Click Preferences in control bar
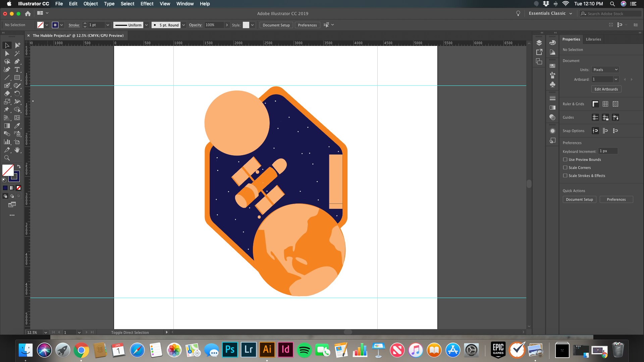The width and height of the screenshot is (644, 362). (x=307, y=25)
